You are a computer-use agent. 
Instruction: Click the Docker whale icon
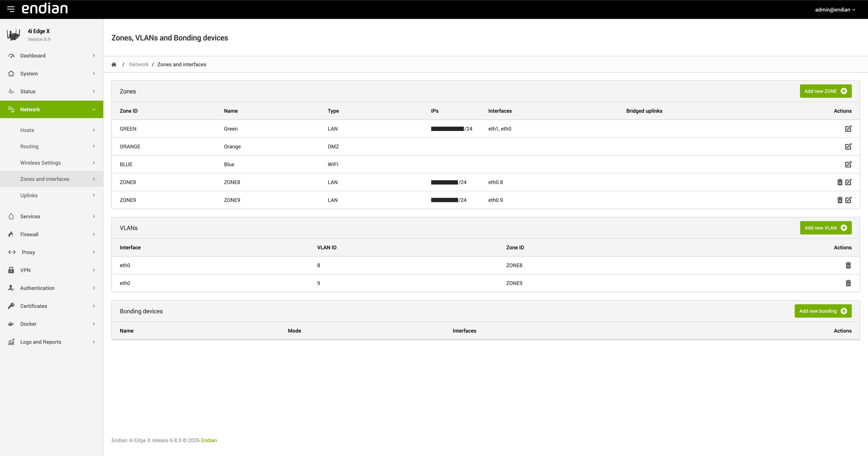tap(11, 324)
